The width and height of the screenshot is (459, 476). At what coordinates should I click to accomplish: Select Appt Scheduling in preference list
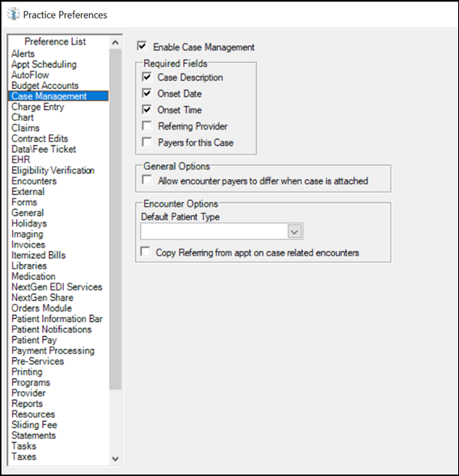44,65
